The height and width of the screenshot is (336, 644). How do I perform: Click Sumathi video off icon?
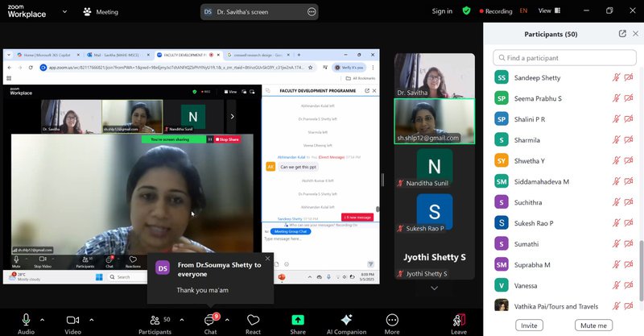pyautogui.click(x=629, y=243)
